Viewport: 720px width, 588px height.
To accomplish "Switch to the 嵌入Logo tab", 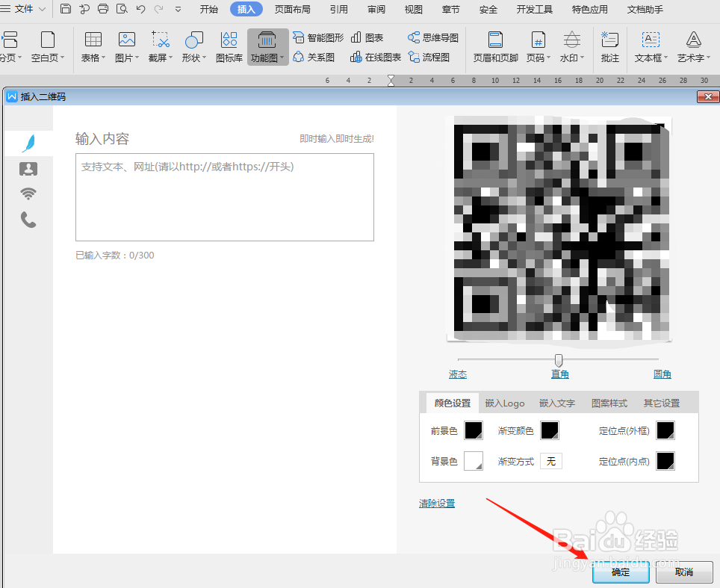I will click(505, 403).
